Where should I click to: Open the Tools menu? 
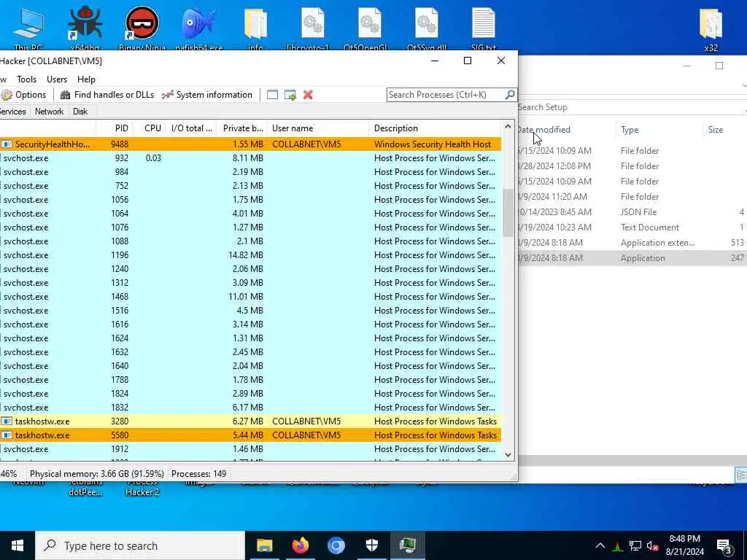click(x=27, y=79)
